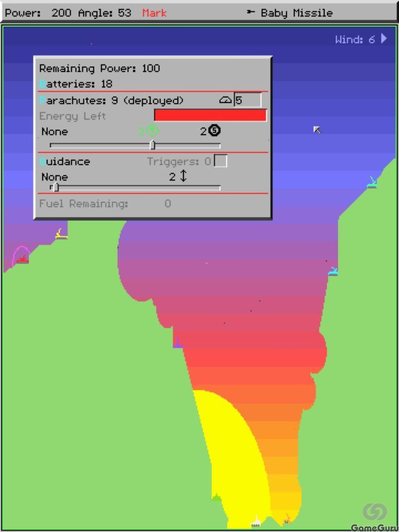Click the guidance selection slider handle

click(x=55, y=188)
